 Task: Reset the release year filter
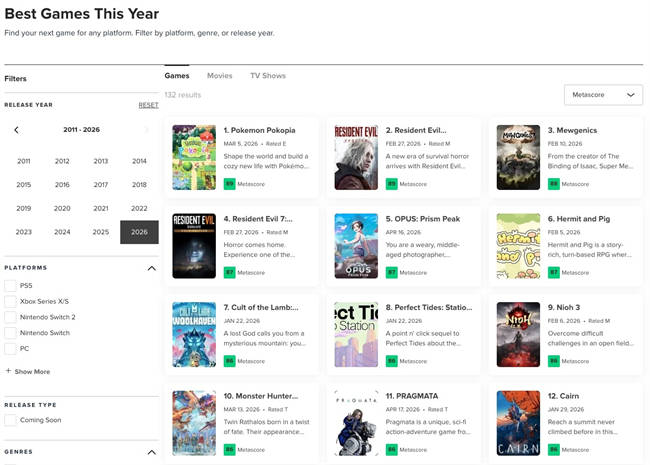(148, 105)
